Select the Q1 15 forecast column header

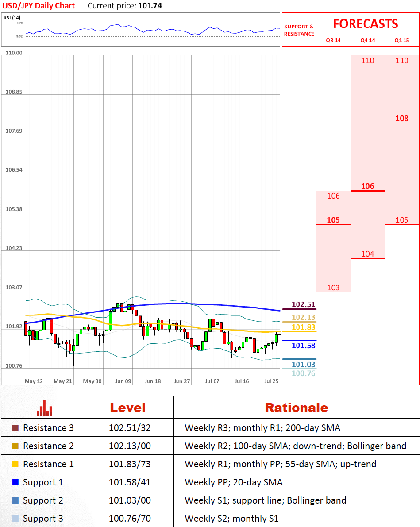pyautogui.click(x=402, y=40)
